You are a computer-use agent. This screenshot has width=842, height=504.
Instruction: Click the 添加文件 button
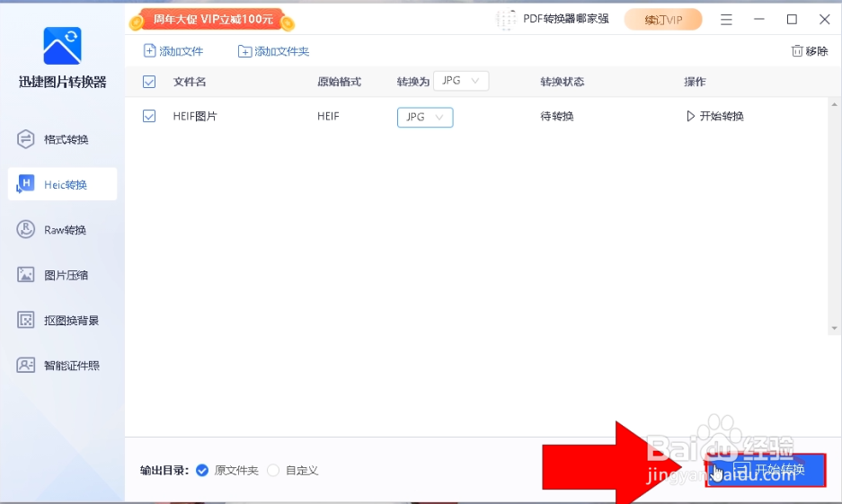click(173, 51)
